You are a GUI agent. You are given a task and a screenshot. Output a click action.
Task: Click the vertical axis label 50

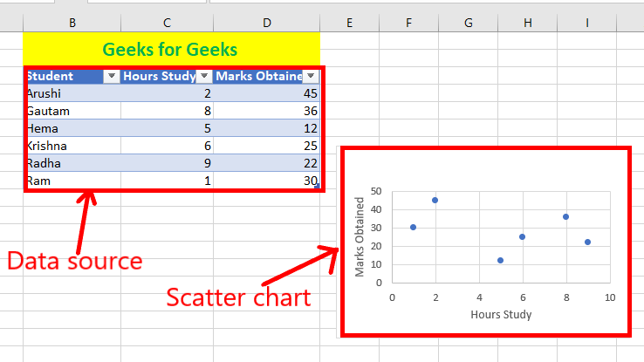coord(376,191)
